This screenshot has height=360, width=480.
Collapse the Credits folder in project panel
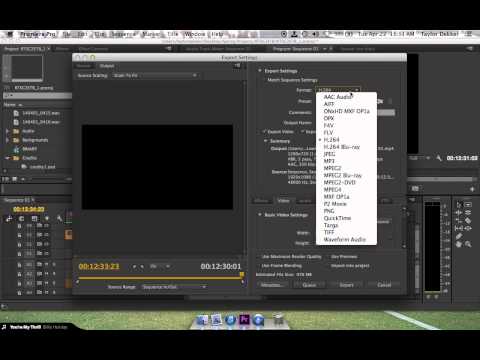pyautogui.click(x=8, y=158)
